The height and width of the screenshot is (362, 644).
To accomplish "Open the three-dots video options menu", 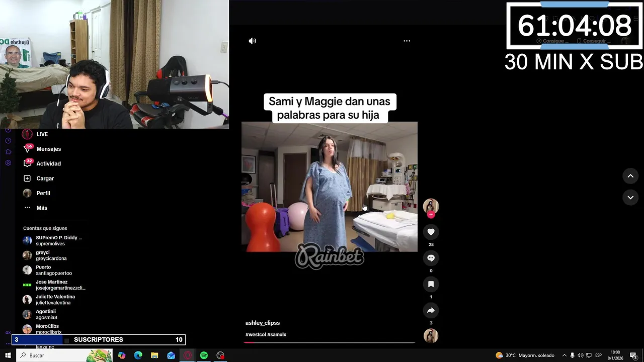I will (407, 41).
